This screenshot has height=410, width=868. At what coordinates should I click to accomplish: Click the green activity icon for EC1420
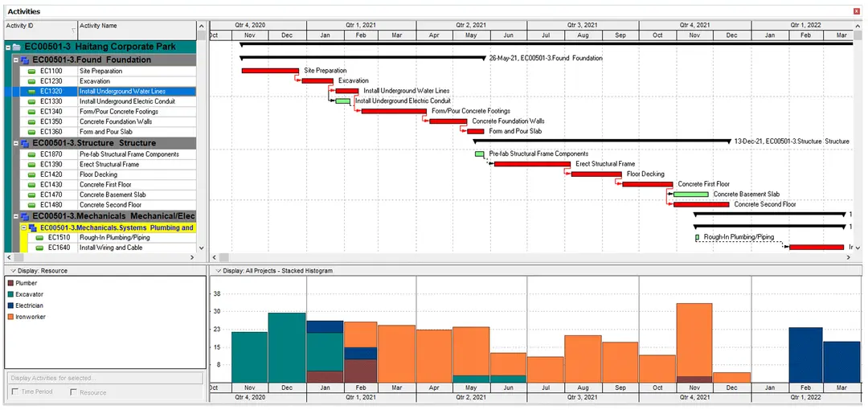31,174
